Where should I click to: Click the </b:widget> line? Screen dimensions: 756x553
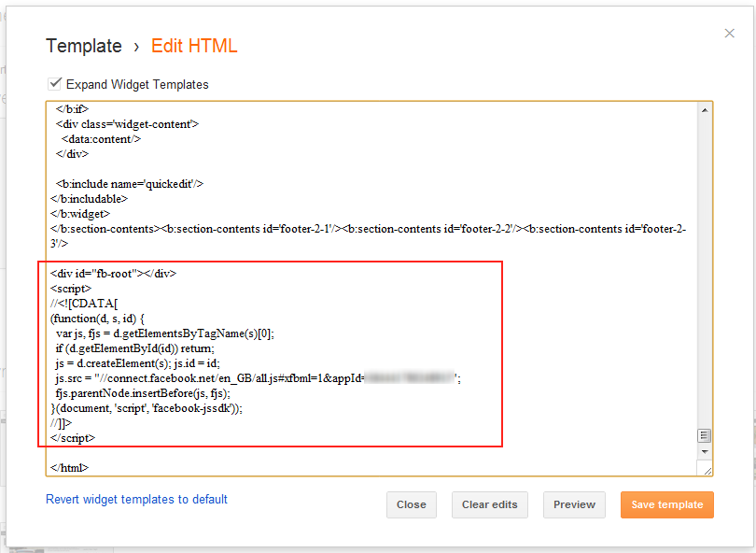[x=80, y=214]
